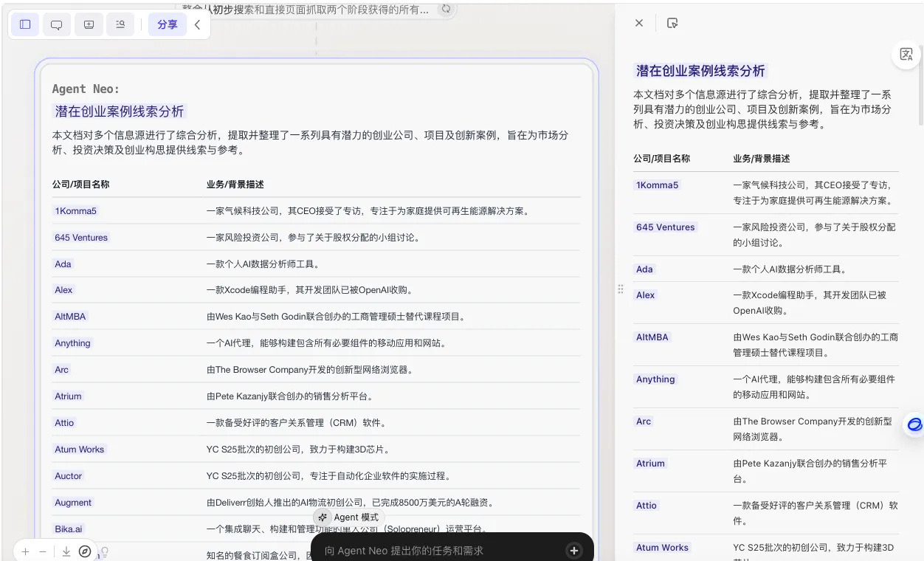
Task: Zoom out with the minus icon
Action: coord(43,551)
